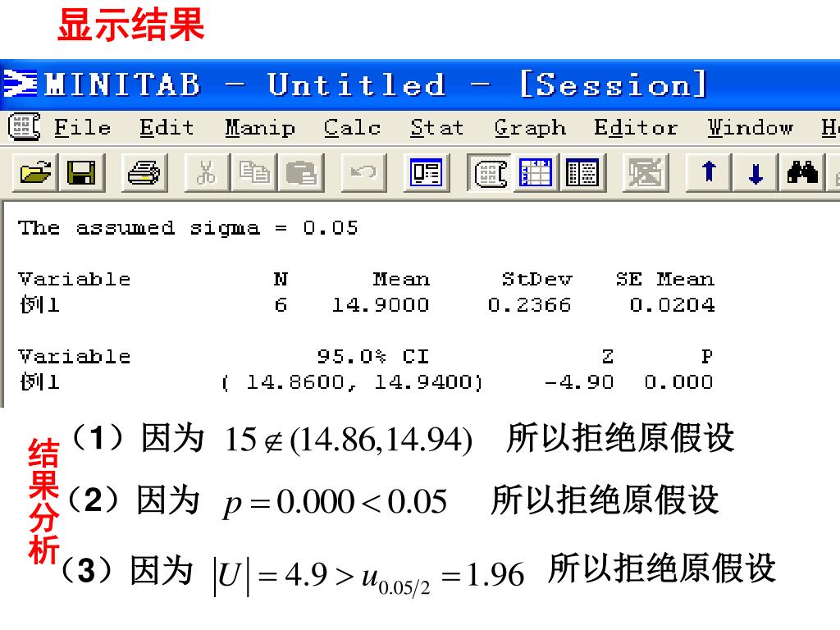
Task: Click the Edit Last Dialog icon
Action: point(427,172)
